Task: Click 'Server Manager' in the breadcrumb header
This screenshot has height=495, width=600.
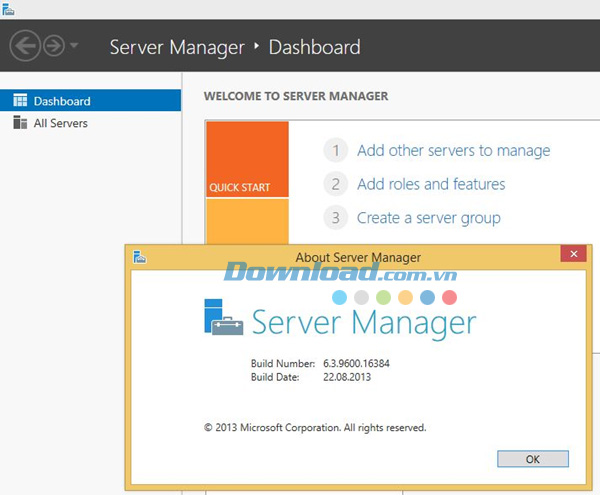Action: pos(177,47)
